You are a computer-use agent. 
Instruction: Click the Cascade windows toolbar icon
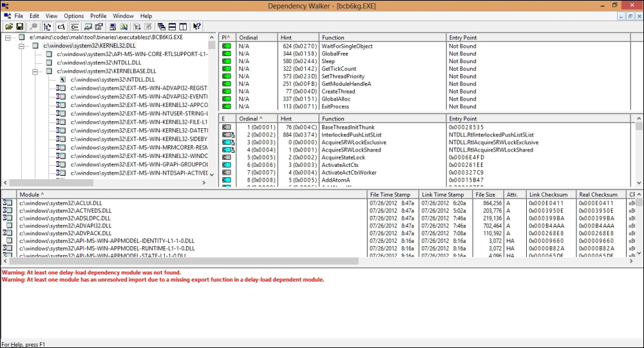(x=160, y=26)
